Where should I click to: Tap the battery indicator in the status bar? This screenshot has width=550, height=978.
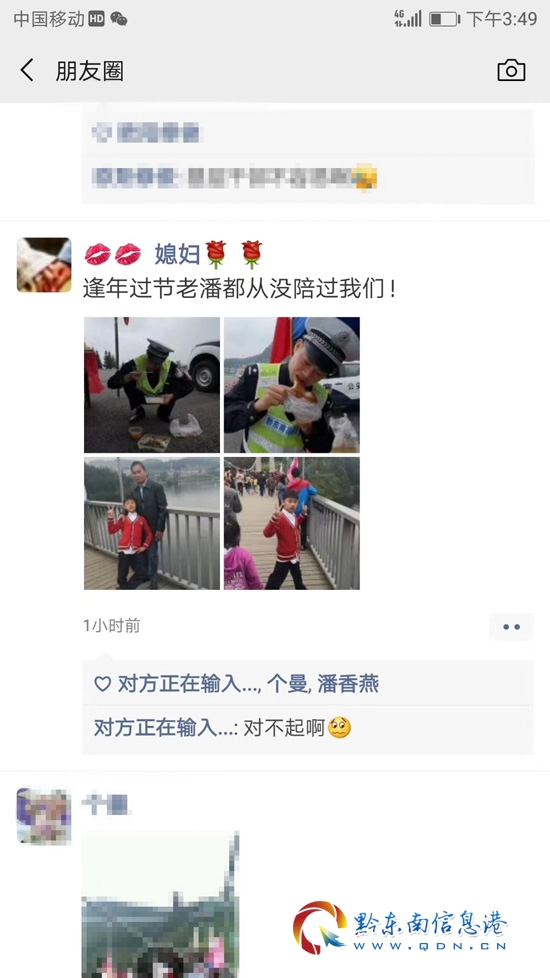click(444, 19)
